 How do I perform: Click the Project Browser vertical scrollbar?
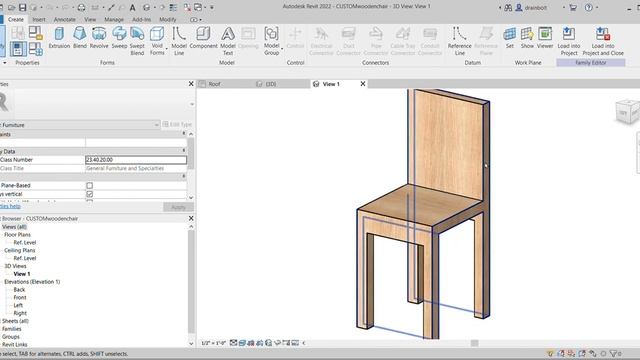coord(191,282)
